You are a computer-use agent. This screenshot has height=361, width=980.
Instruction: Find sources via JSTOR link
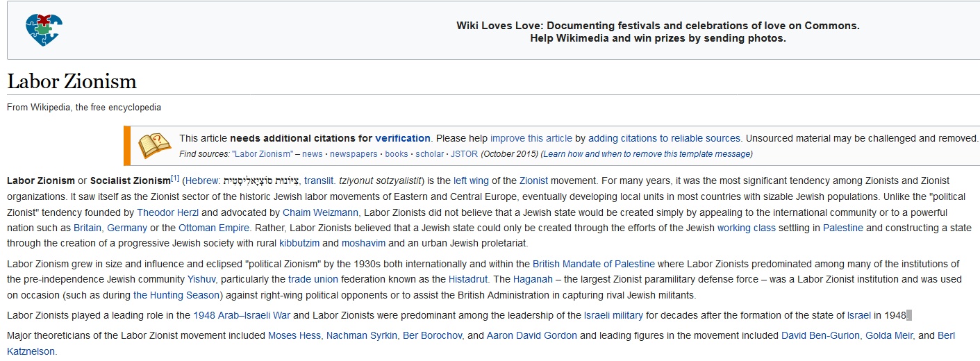(x=464, y=154)
